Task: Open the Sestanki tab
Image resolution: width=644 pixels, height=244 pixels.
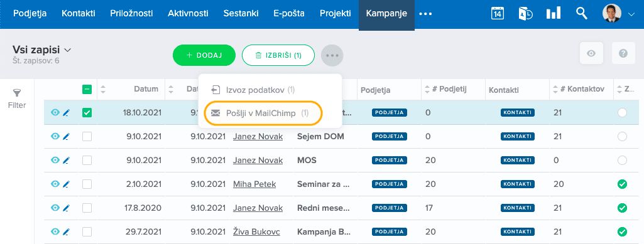Action: tap(241, 14)
